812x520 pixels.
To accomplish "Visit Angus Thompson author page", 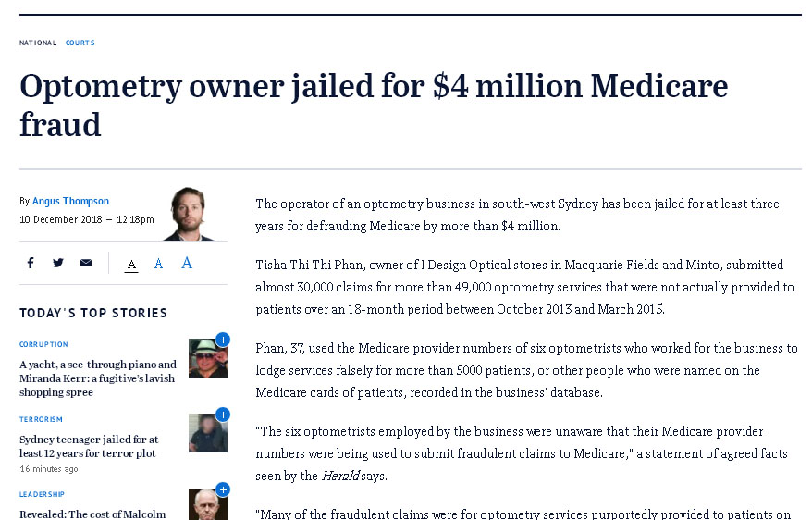I will coord(70,201).
